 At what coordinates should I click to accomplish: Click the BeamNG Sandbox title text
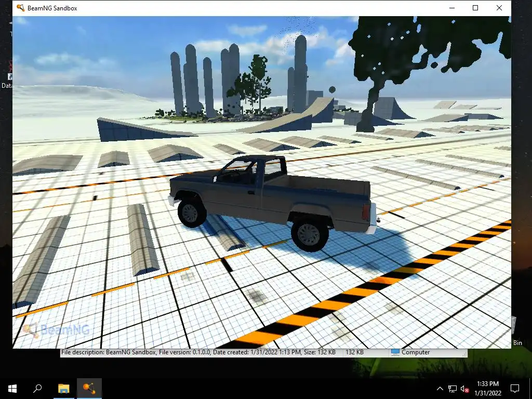coord(52,8)
